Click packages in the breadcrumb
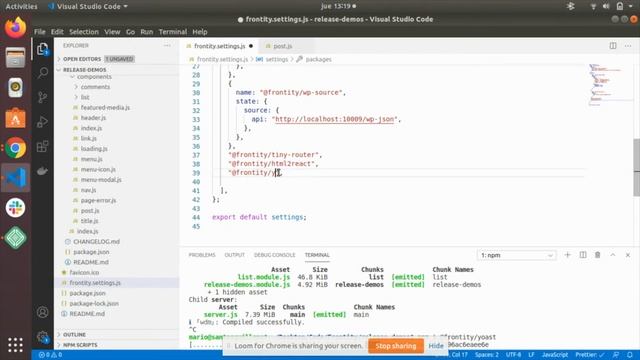This screenshot has height=360, width=640. [x=318, y=59]
